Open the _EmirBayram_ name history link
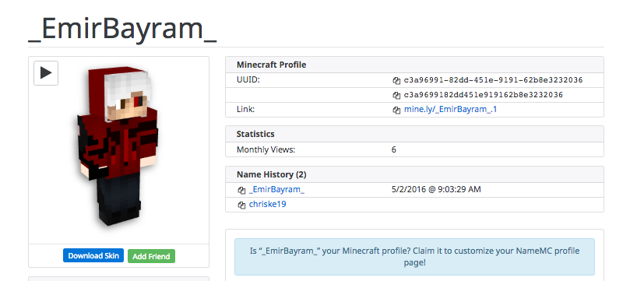This screenshot has height=281, width=644. pos(276,189)
